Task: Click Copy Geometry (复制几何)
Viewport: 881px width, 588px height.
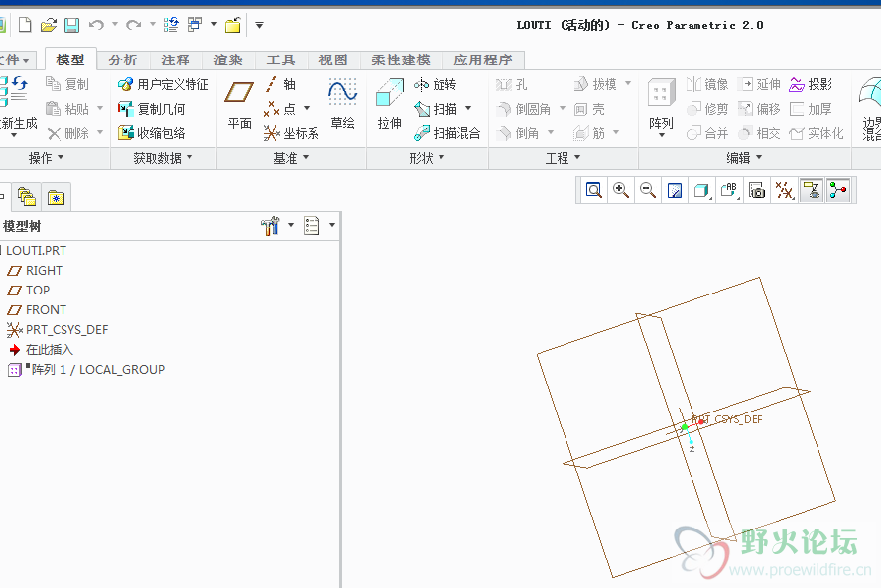Action: (151, 109)
